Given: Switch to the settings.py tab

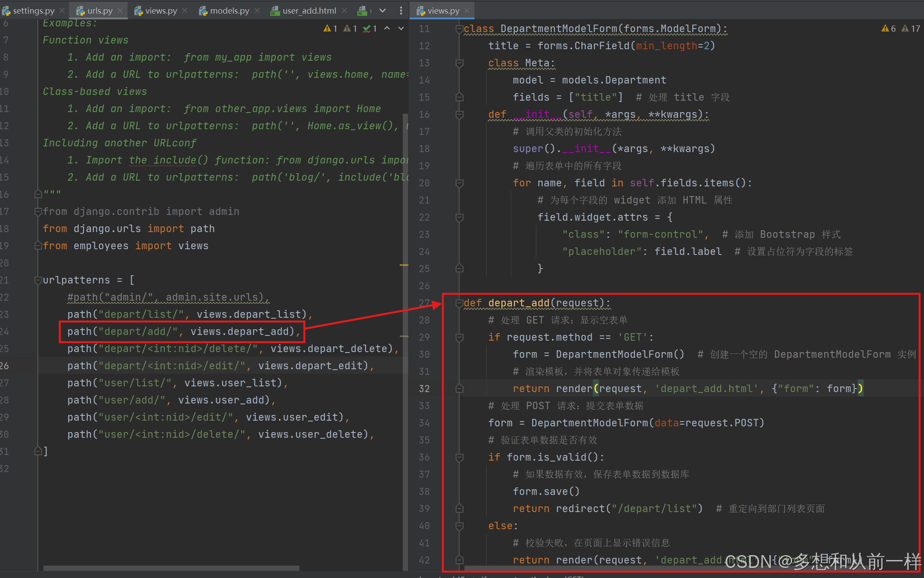Looking at the screenshot, I should coord(33,11).
